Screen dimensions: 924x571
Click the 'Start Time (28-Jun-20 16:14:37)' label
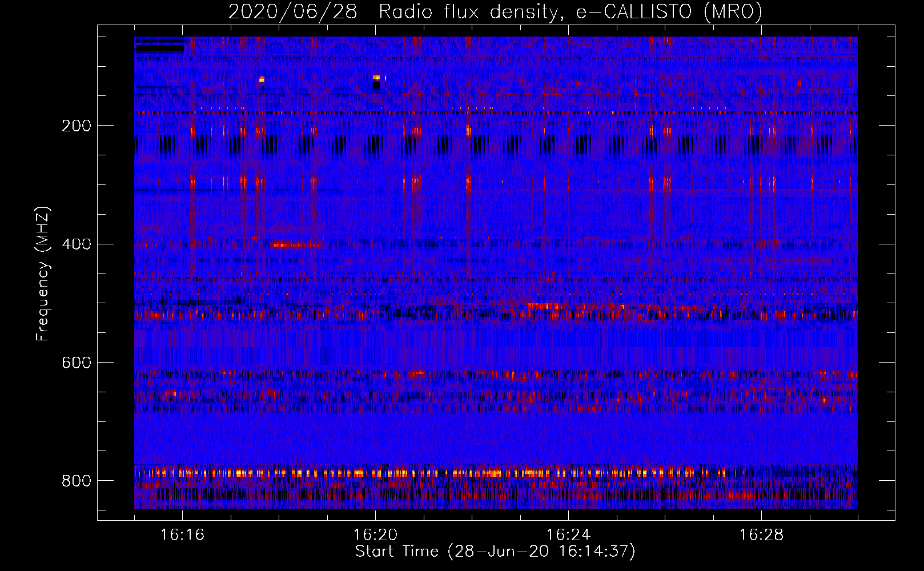[x=495, y=552]
